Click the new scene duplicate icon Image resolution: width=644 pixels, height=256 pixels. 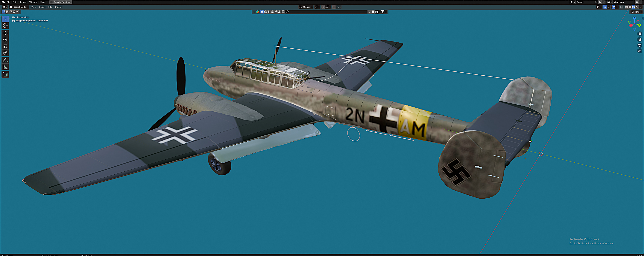(x=600, y=2)
